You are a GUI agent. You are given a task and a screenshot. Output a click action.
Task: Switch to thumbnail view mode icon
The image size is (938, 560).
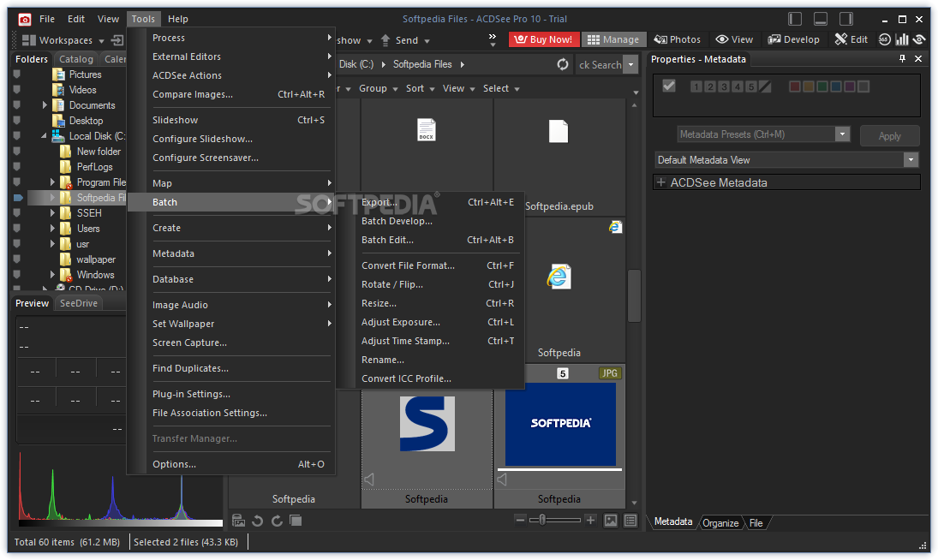[610, 521]
